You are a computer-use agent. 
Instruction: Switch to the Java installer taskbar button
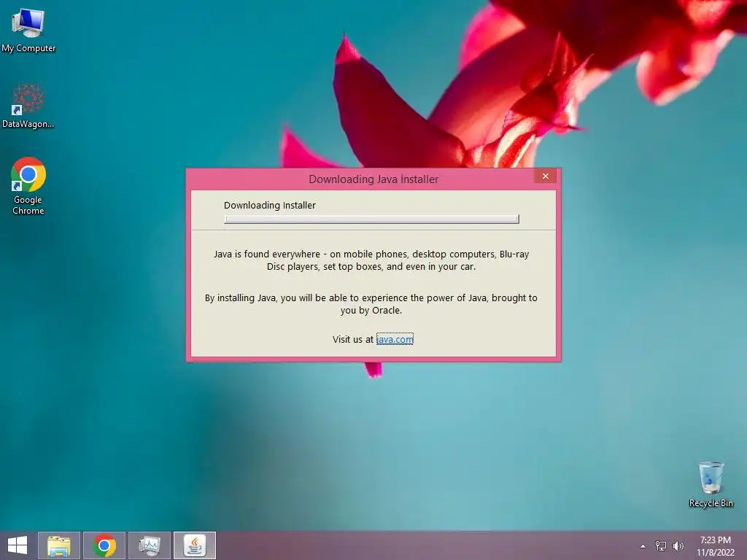195,545
